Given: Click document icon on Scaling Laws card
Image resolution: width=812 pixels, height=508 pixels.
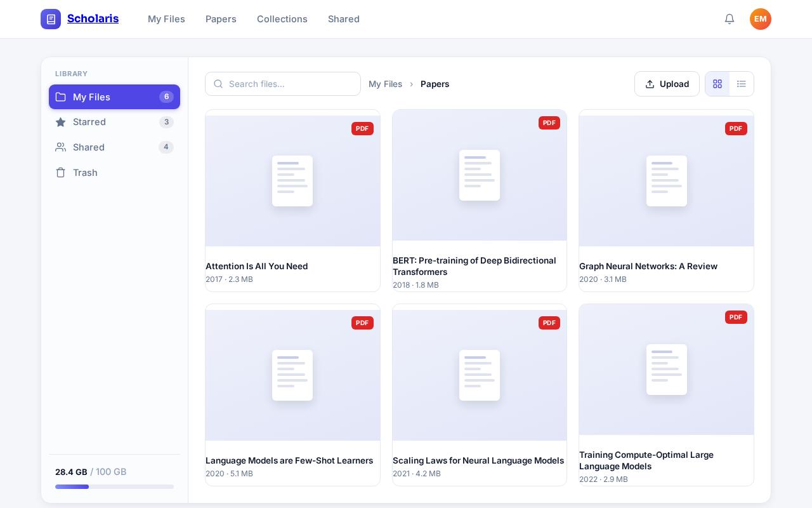Looking at the screenshot, I should click(x=480, y=375).
